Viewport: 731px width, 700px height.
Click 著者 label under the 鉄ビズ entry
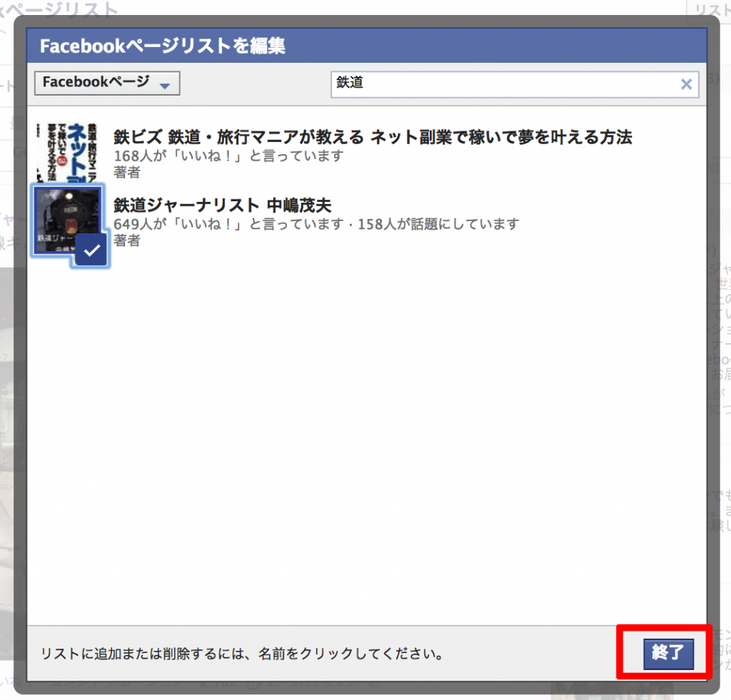(127, 172)
